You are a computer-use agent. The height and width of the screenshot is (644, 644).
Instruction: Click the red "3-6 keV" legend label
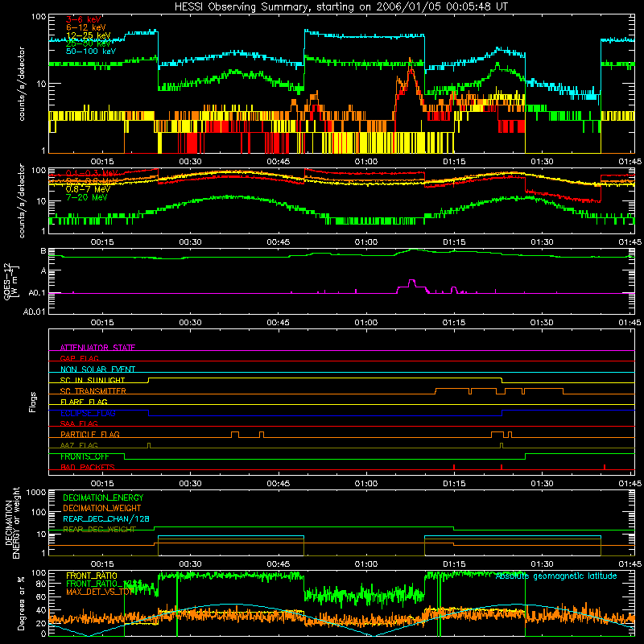(x=84, y=19)
